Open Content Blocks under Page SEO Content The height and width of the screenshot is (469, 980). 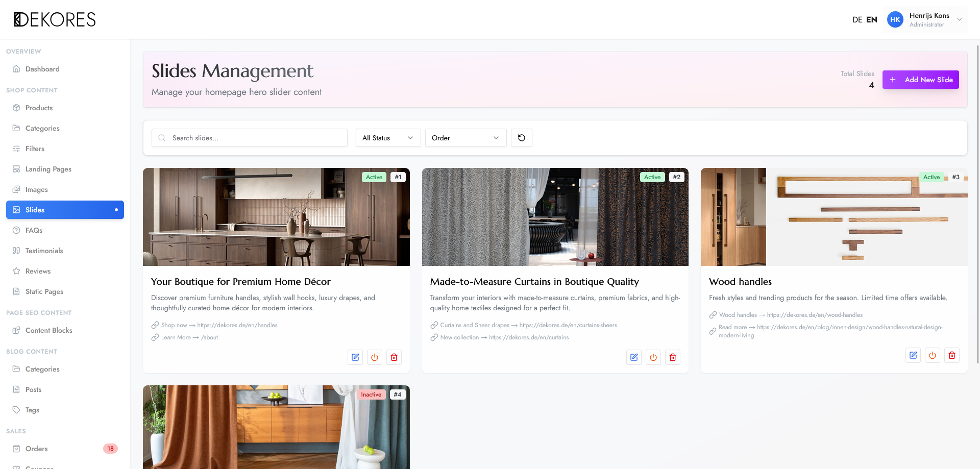point(65,330)
